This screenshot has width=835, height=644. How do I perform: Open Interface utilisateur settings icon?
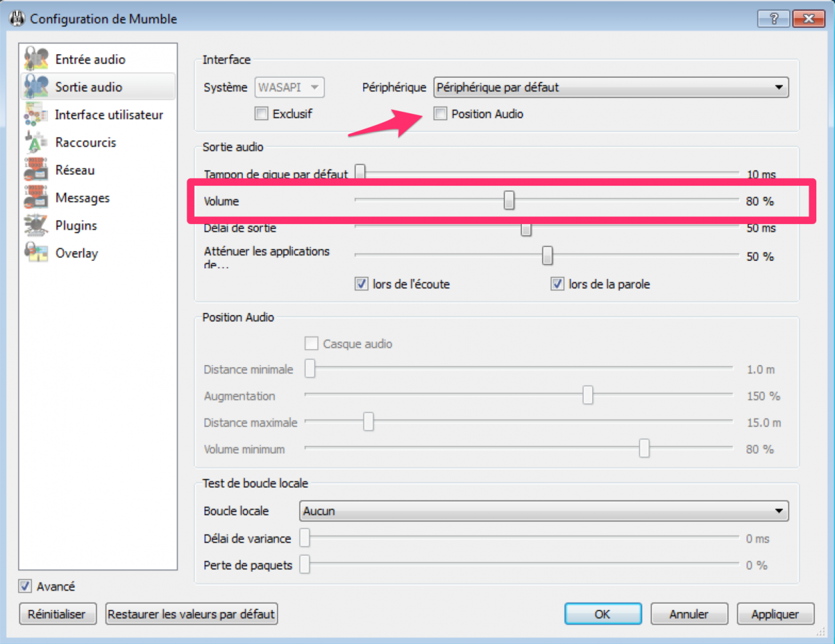35,115
